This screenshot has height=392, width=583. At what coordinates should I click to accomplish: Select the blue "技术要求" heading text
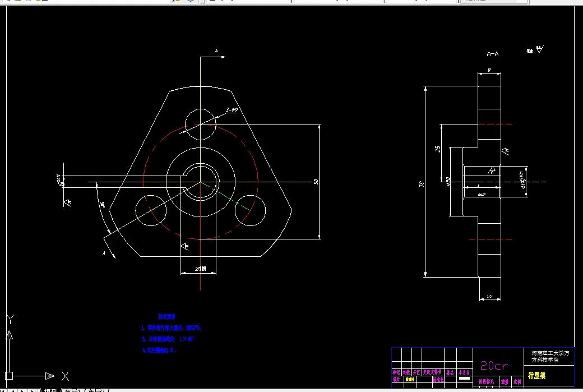166,316
